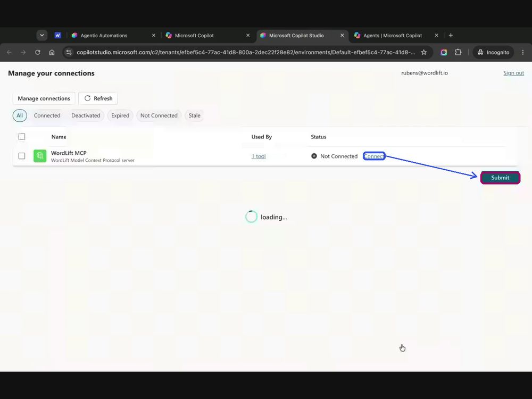Click the Status column header

[x=319, y=137]
